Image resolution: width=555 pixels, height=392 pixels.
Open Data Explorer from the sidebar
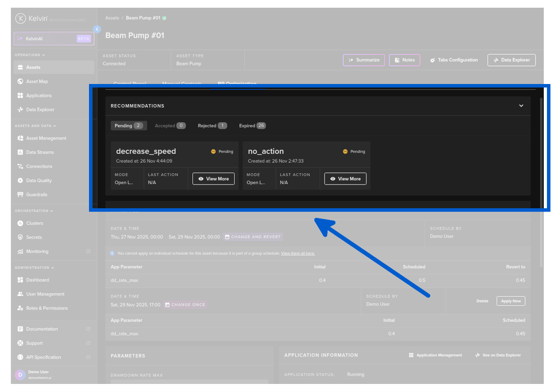(x=40, y=110)
